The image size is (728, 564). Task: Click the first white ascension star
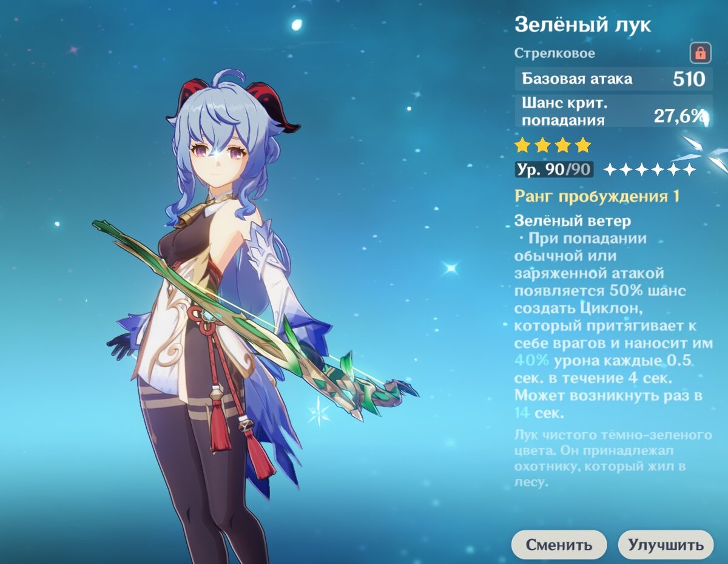[611, 169]
